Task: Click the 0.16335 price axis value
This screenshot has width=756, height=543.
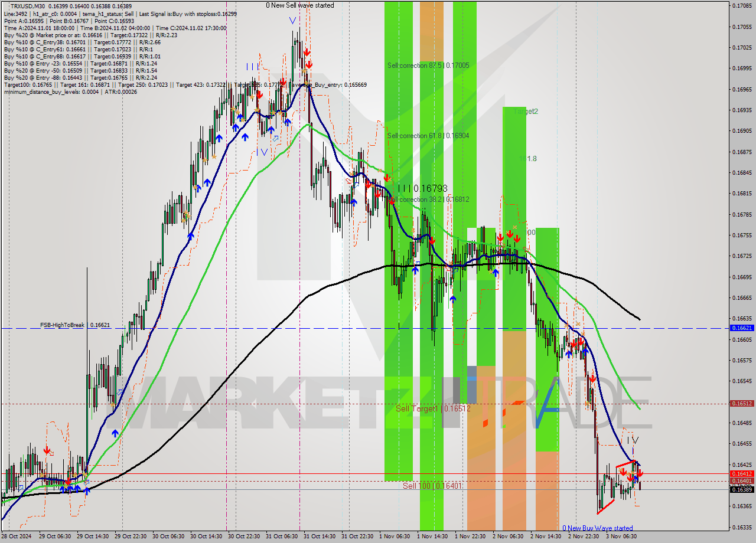Action: click(x=742, y=527)
